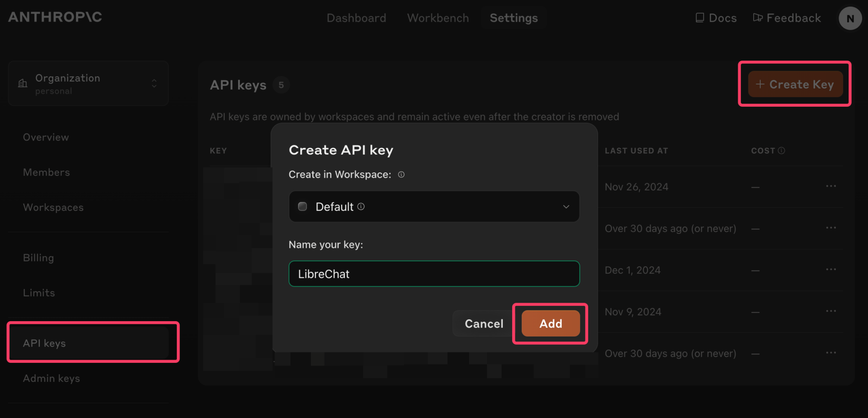Click the Create Key button
868x418 pixels.
[x=795, y=84]
